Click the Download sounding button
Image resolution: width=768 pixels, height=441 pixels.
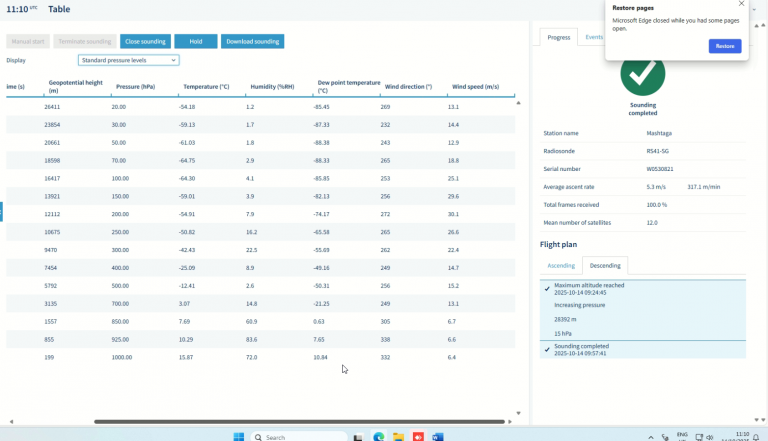pyautogui.click(x=252, y=41)
